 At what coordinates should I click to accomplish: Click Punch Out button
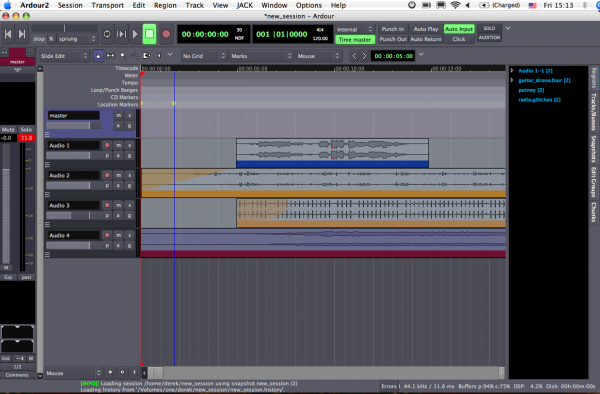tap(393, 39)
